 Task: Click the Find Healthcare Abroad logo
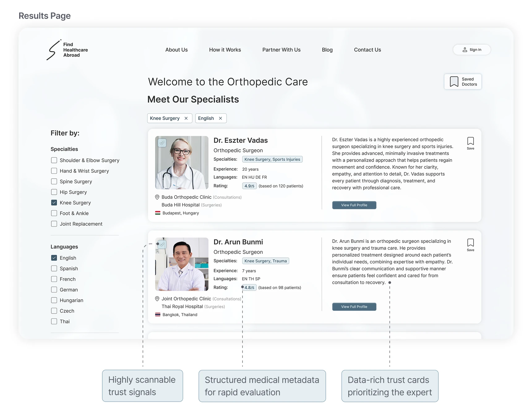click(x=67, y=50)
